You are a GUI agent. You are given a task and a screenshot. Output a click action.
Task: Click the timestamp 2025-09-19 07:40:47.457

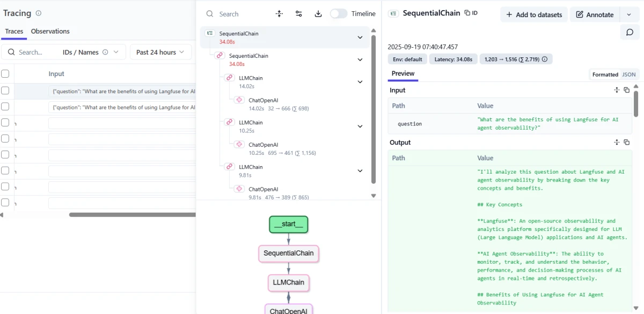423,47
